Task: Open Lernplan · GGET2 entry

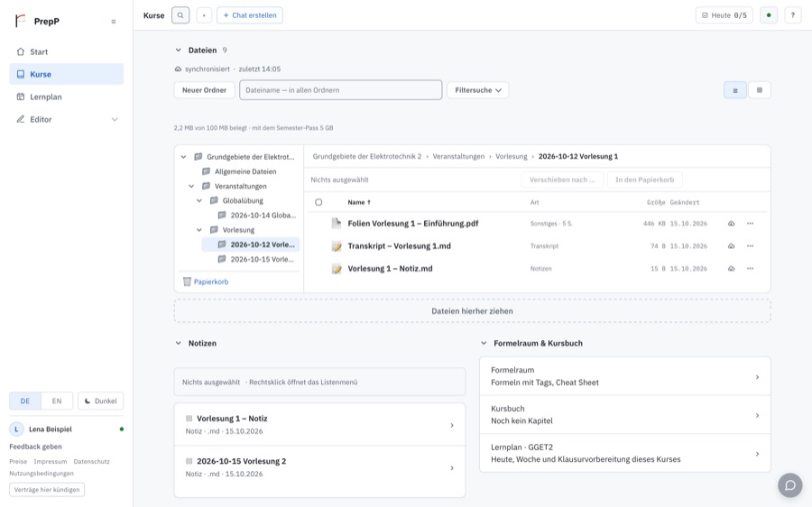Action: coord(625,453)
